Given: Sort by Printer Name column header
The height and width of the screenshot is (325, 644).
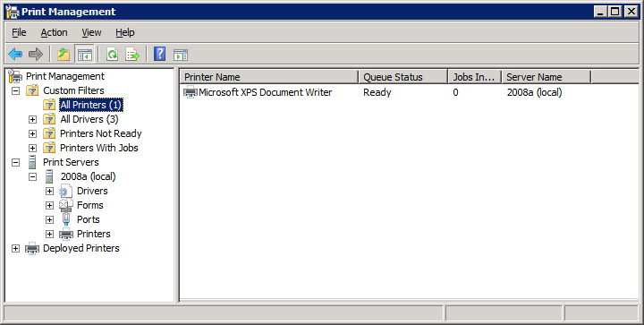Looking at the screenshot, I should 269,77.
